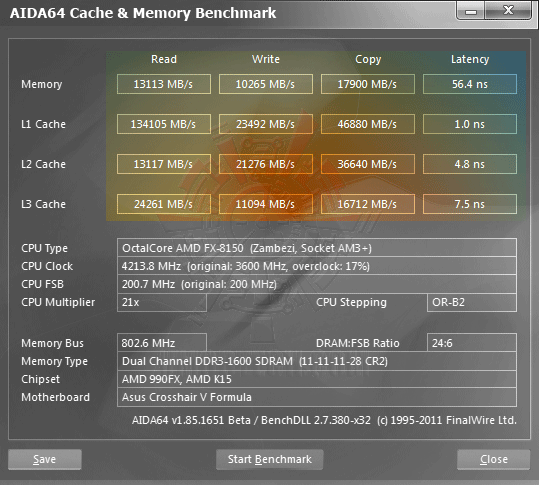Click L1 Cache Copy 46880 MB/s cell
539x485 pixels.
368,124
